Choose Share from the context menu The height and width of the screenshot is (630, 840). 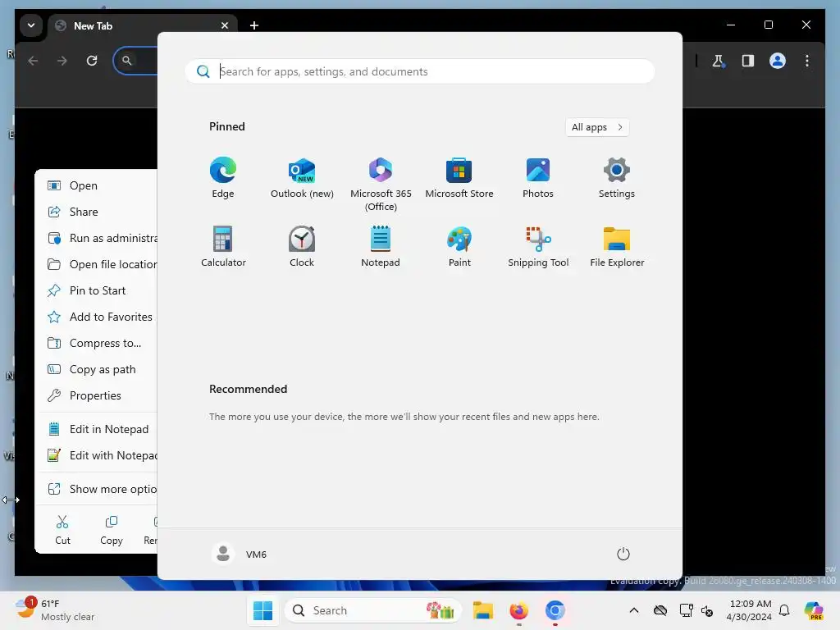click(97, 212)
